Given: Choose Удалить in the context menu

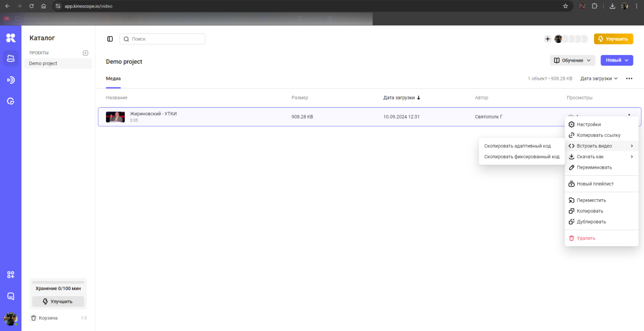Looking at the screenshot, I should pos(602,238).
